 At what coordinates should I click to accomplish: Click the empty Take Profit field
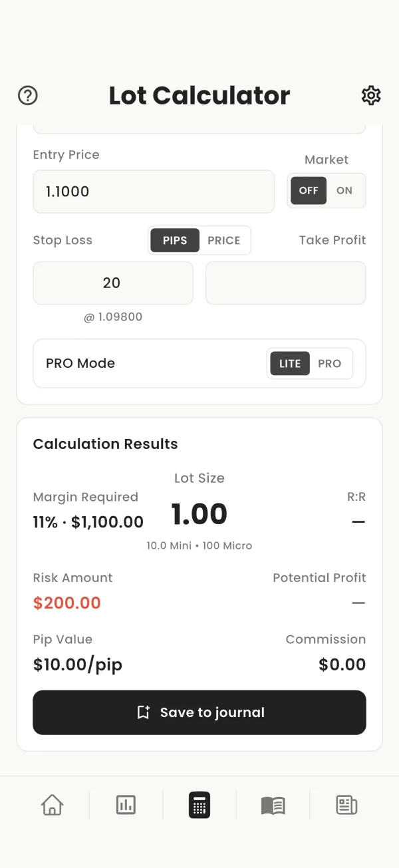point(286,283)
